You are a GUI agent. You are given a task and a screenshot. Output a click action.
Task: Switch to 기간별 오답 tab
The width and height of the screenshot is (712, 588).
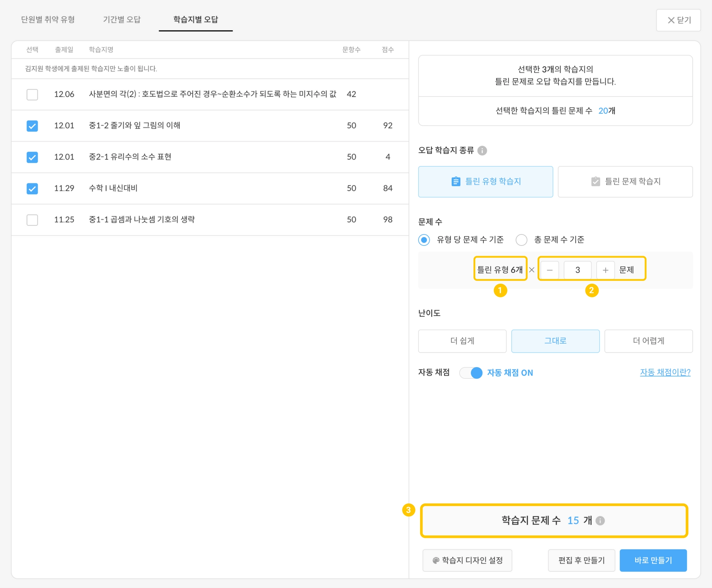point(122,19)
